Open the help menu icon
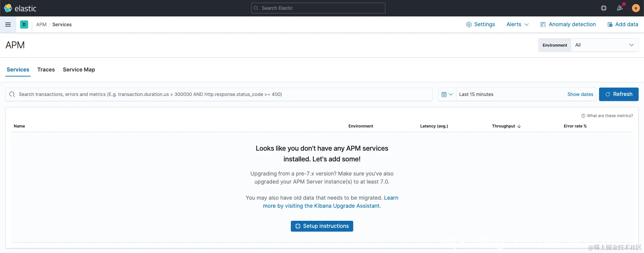 (604, 8)
